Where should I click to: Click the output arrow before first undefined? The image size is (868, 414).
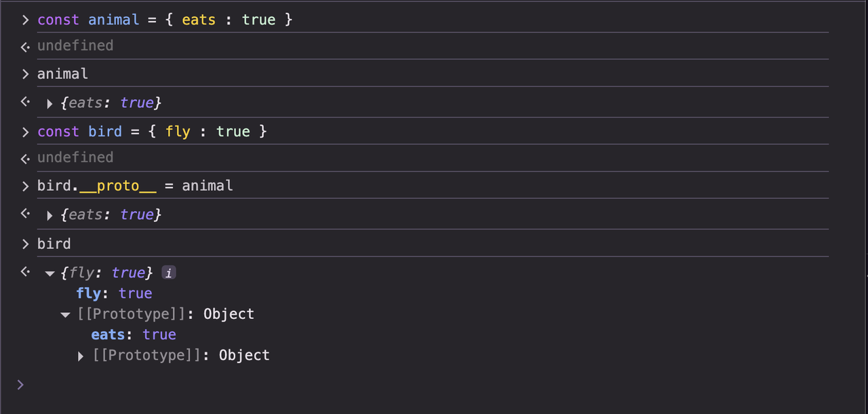tap(25, 47)
